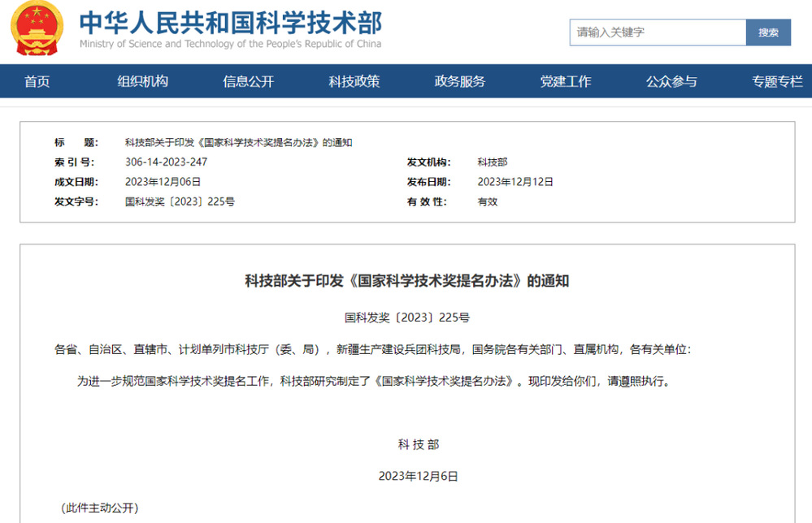Open the 专题专栏 navigation item
The width and height of the screenshot is (812, 523).
tap(777, 81)
